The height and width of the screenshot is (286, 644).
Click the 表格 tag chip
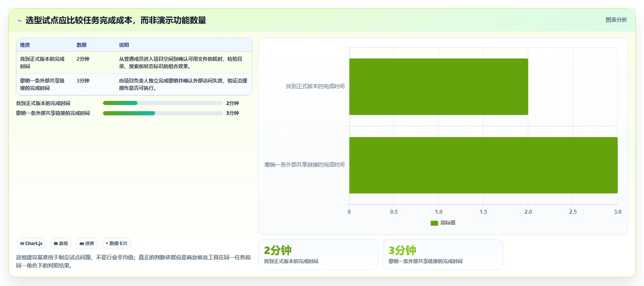tap(61, 243)
